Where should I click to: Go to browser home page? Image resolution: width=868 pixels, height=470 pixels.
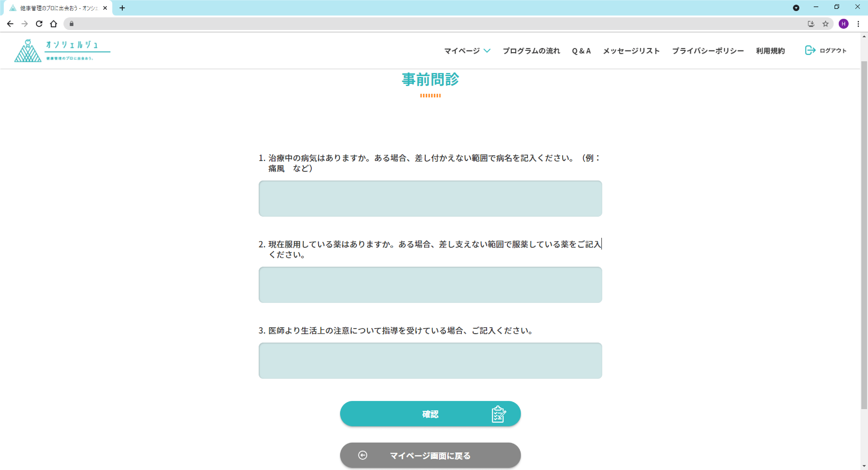tap(54, 24)
